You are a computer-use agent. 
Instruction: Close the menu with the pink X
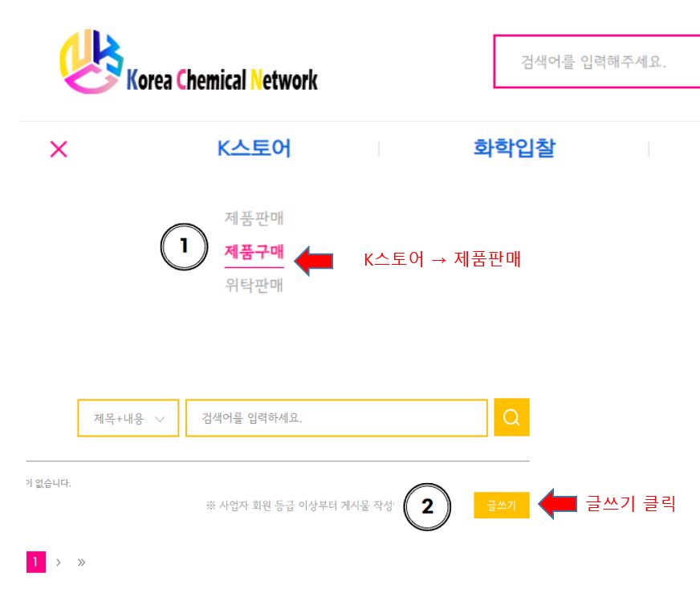click(59, 149)
